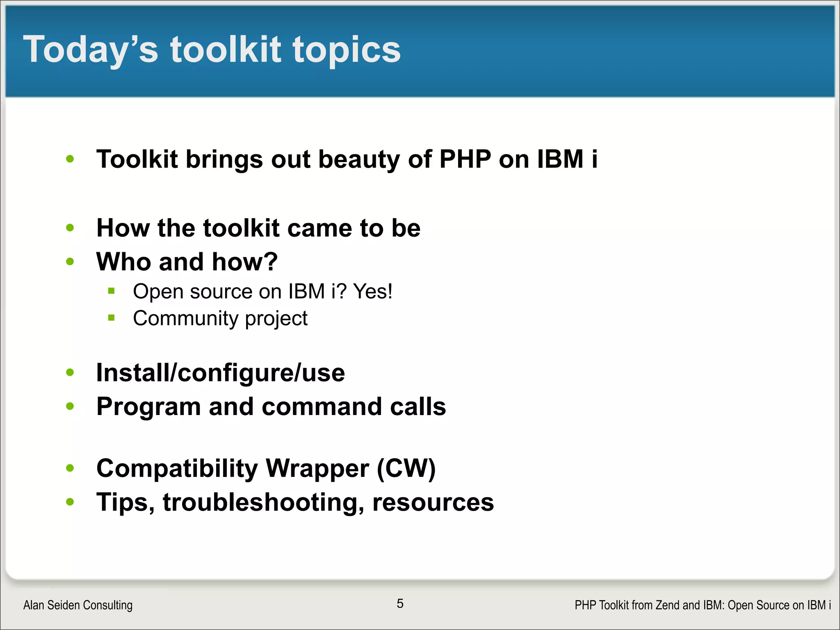Screen dimensions: 840x630
Task: Click the footer text "Alan Seiden Consulting"
Action: pos(78,605)
